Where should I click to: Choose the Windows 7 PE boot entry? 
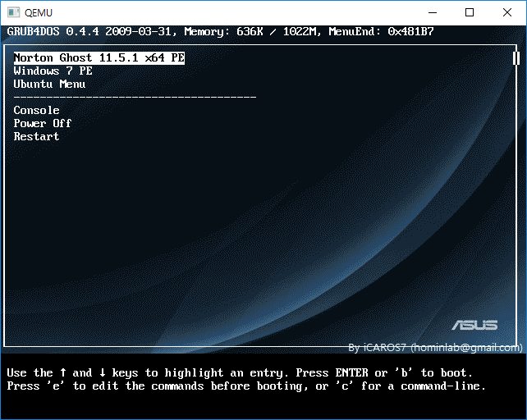click(x=53, y=71)
